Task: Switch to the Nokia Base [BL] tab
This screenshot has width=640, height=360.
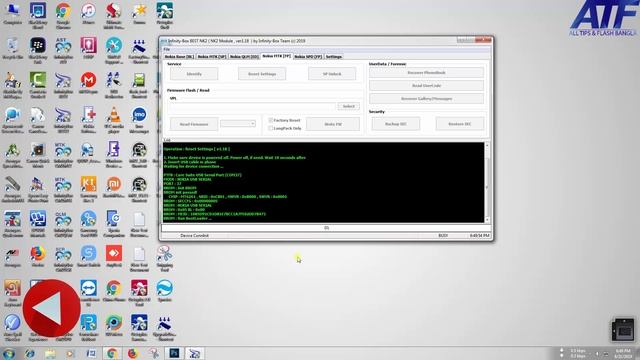Action: pyautogui.click(x=179, y=57)
